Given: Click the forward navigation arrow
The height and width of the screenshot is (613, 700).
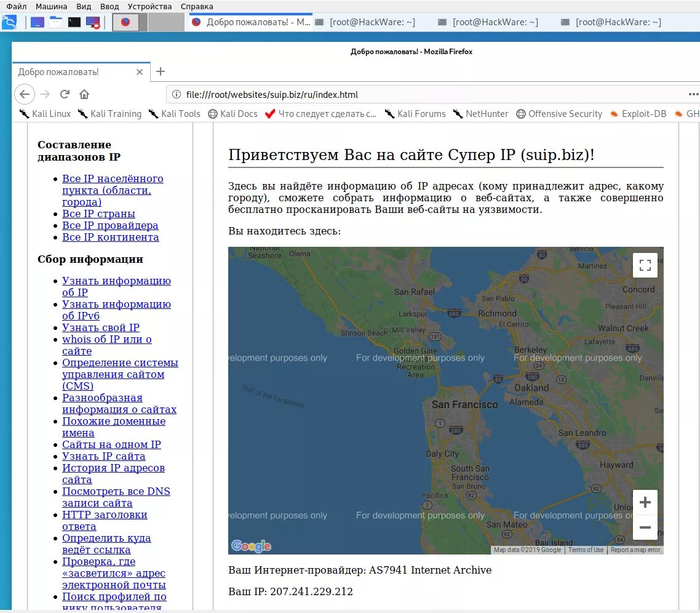Looking at the screenshot, I should (x=45, y=94).
